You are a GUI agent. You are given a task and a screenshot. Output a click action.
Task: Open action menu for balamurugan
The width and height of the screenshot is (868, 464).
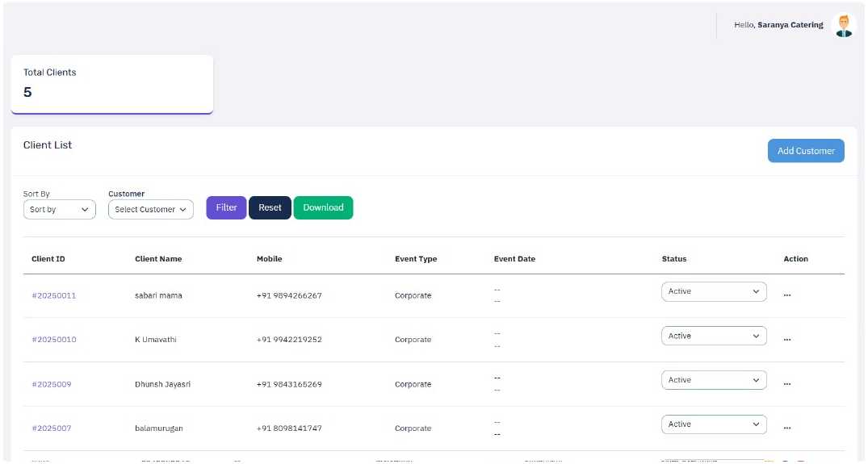[x=787, y=428]
